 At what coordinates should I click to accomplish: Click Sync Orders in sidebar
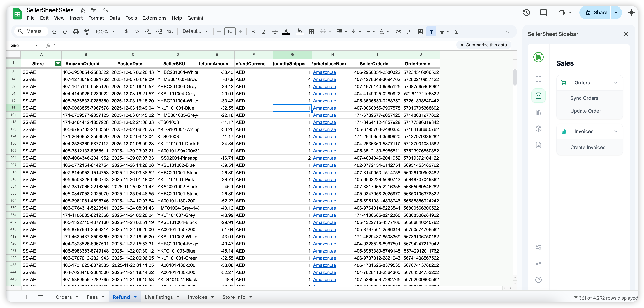[x=584, y=98]
